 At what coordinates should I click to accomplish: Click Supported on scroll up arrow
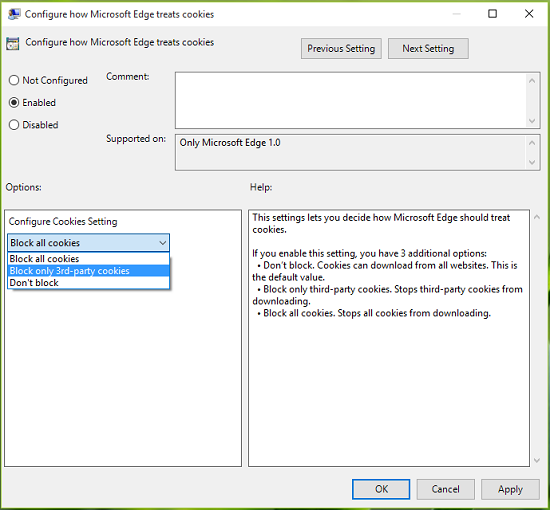click(x=532, y=143)
